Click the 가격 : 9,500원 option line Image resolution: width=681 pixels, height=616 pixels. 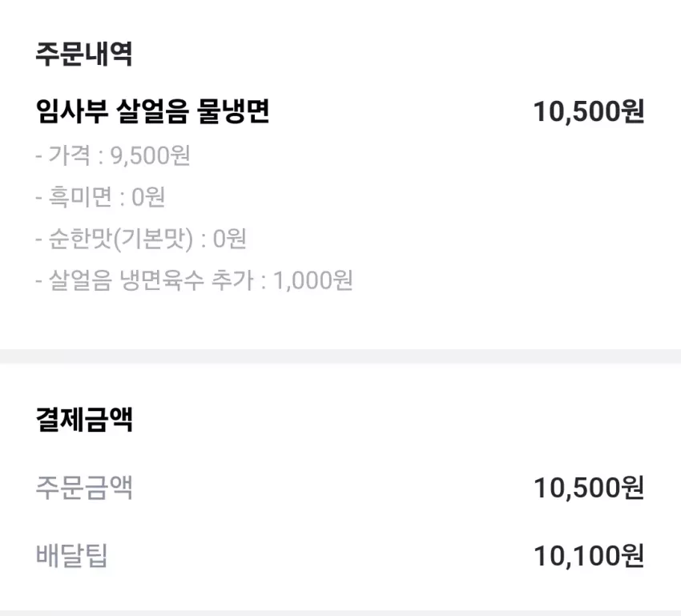113,155
